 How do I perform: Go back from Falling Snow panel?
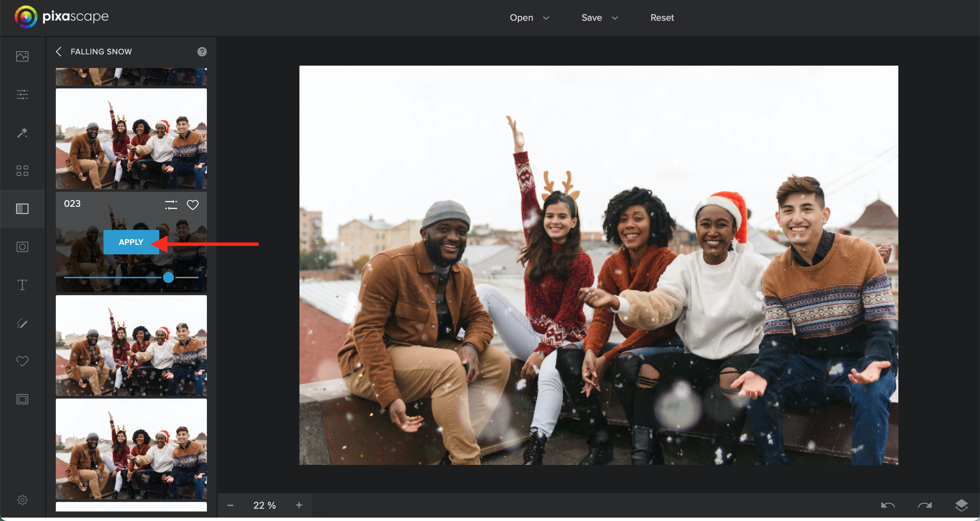[59, 51]
